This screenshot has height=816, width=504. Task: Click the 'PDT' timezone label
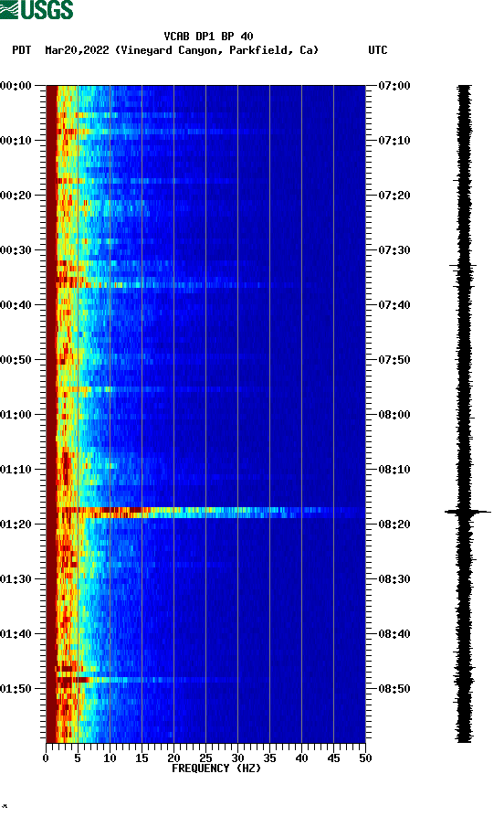21,50
